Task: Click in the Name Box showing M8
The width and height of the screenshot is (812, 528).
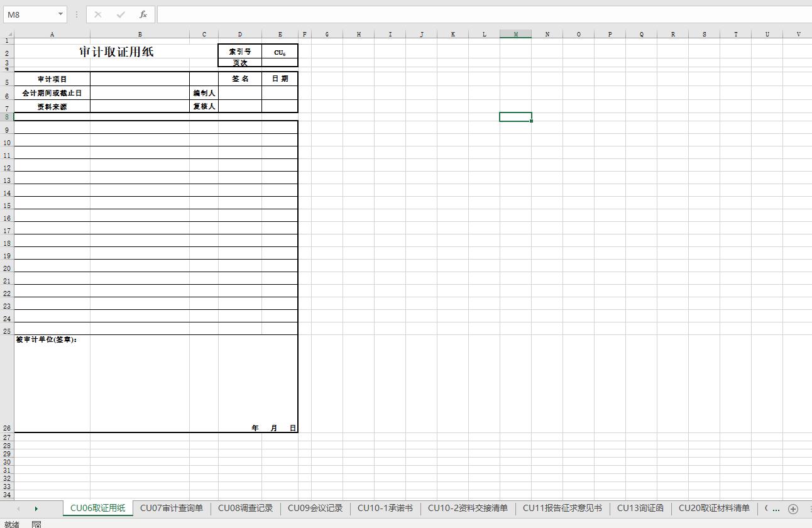Action: [x=30, y=14]
